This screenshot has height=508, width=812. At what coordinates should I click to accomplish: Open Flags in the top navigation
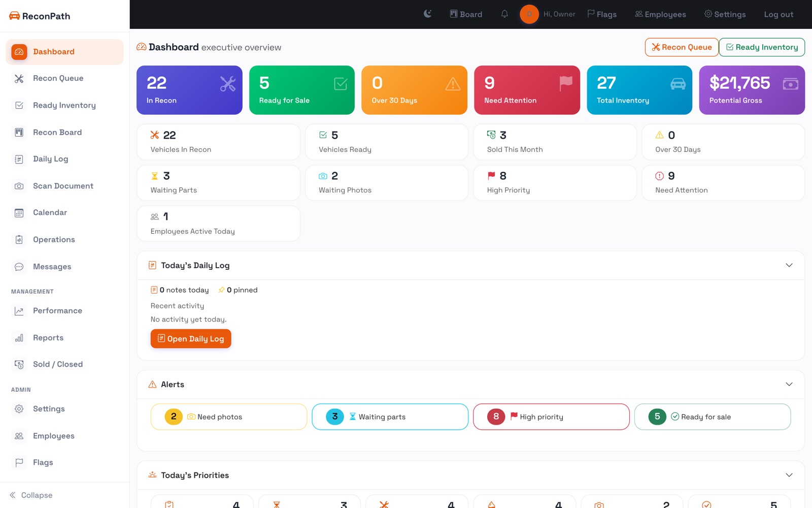[x=602, y=14]
